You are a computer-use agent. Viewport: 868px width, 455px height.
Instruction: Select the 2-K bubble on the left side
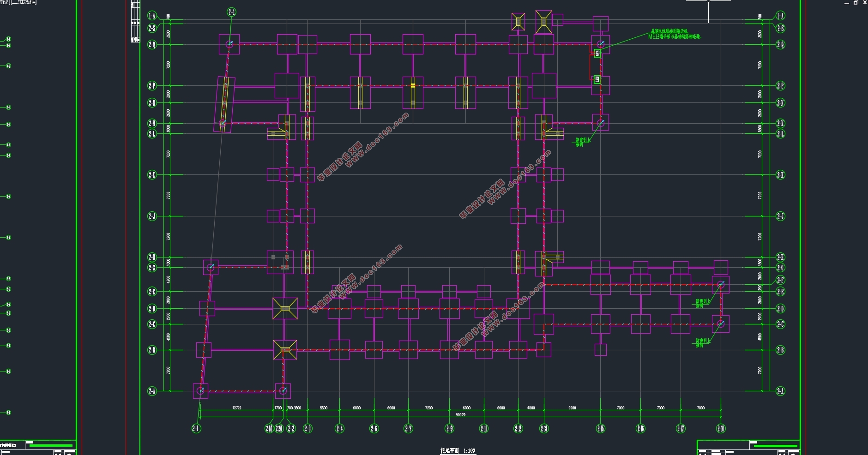coord(152,175)
